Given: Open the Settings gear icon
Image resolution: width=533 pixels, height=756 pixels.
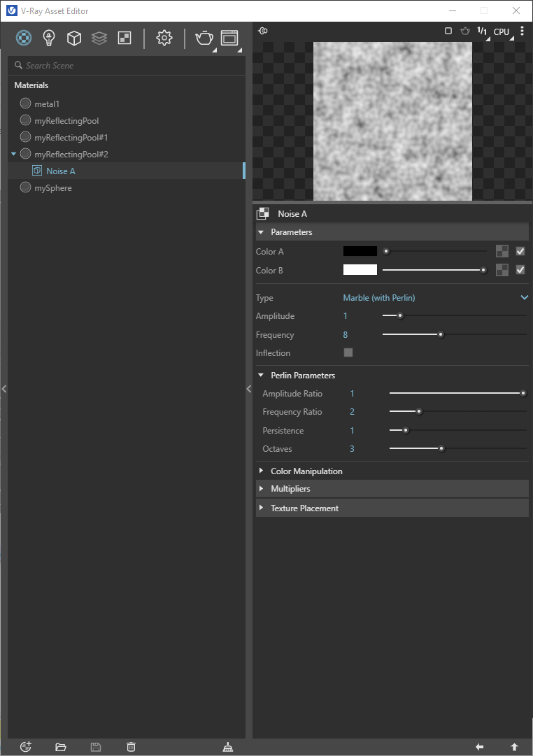Looking at the screenshot, I should pos(164,38).
